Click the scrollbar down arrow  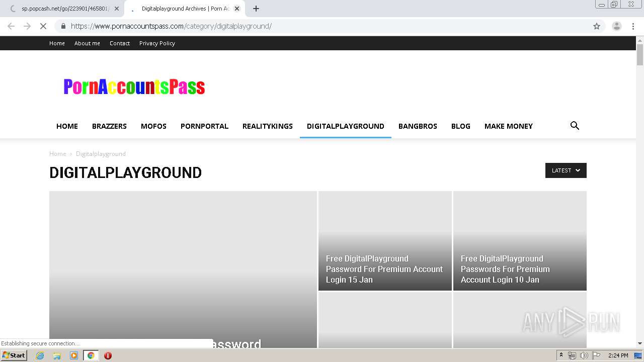640,344
